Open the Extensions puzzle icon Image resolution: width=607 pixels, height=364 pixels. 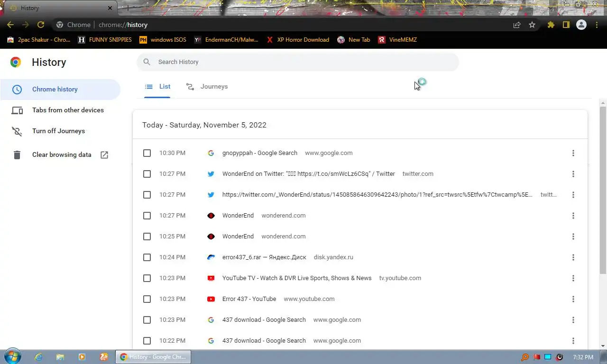coord(551,25)
